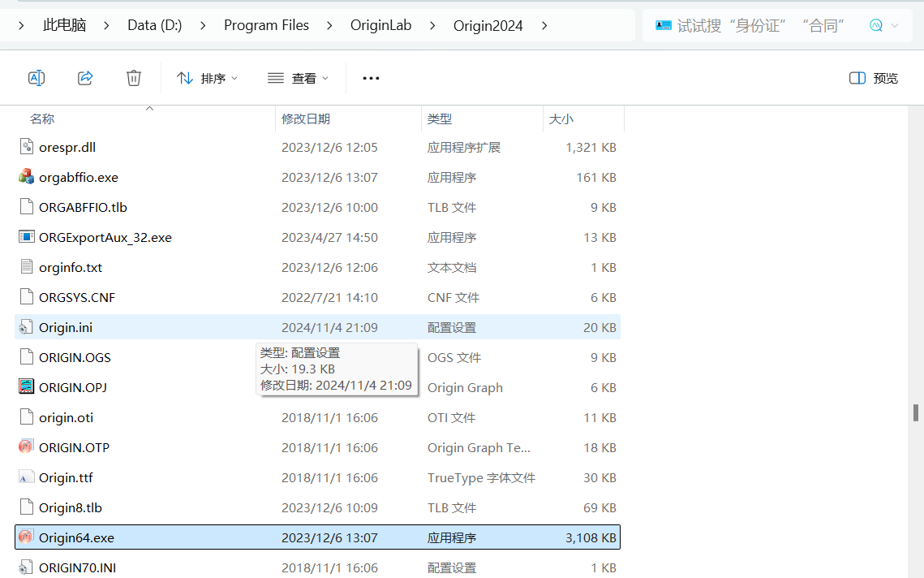Image resolution: width=924 pixels, height=578 pixels.
Task: Go to Program Files in breadcrumb
Action: point(266,25)
